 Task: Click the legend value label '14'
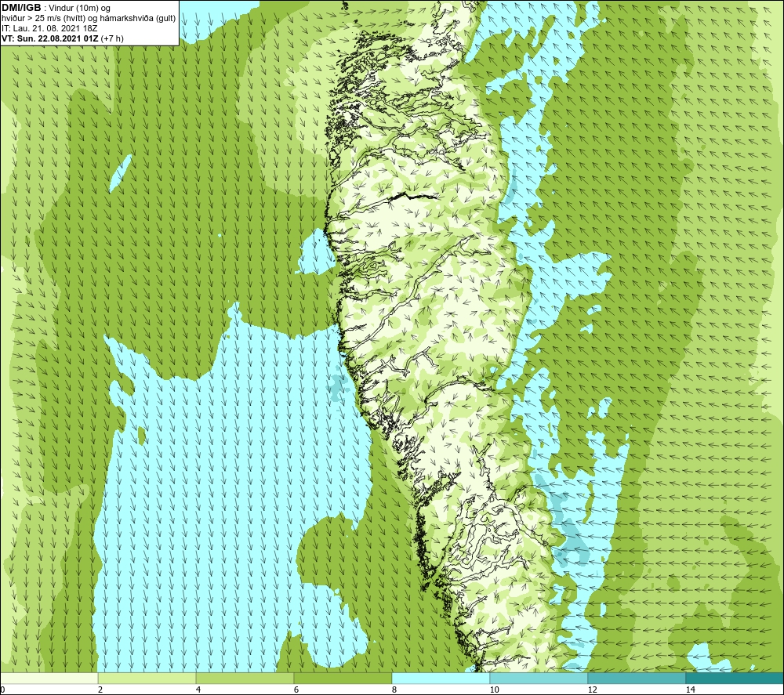(690, 690)
